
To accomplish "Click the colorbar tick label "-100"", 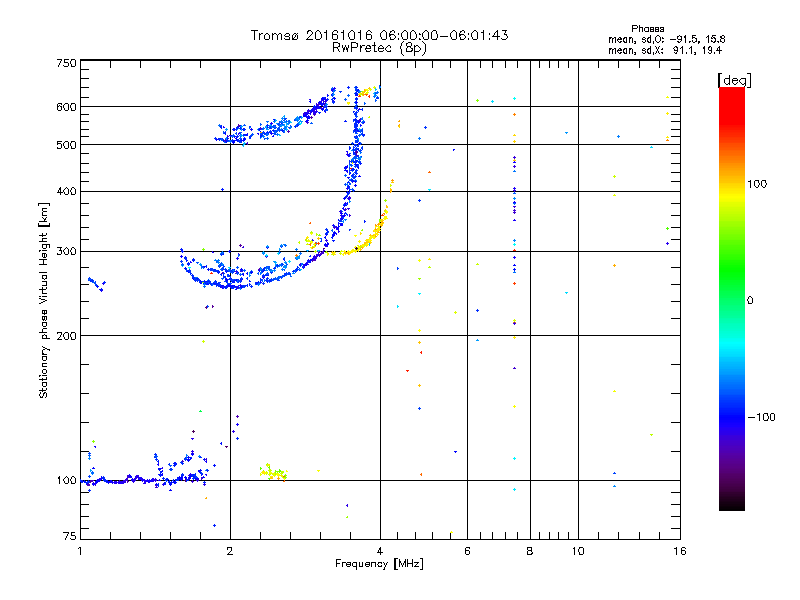I will [x=762, y=417].
